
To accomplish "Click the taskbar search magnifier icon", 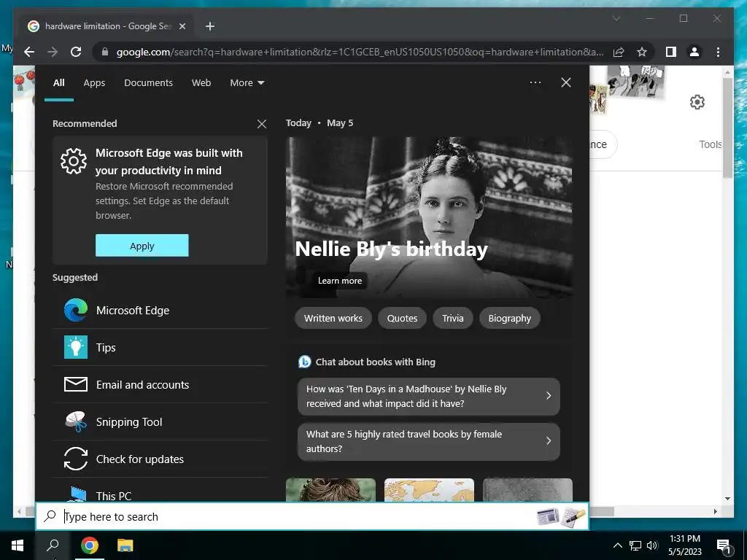I will pos(53,545).
